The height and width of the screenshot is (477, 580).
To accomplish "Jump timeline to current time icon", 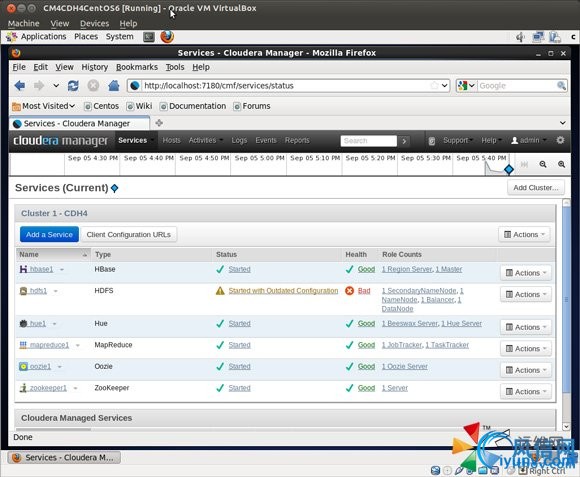I will click(x=524, y=164).
